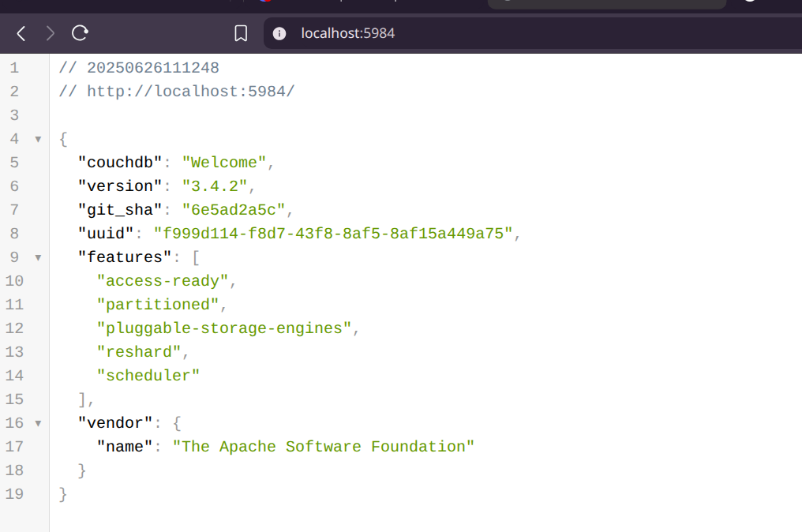Reload the localhost:5984 page

(x=80, y=33)
